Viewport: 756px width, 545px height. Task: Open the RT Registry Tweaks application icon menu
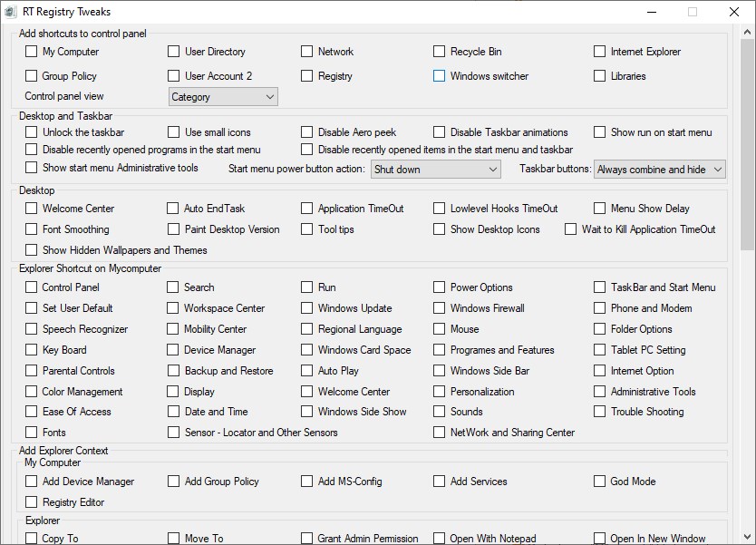click(9, 12)
